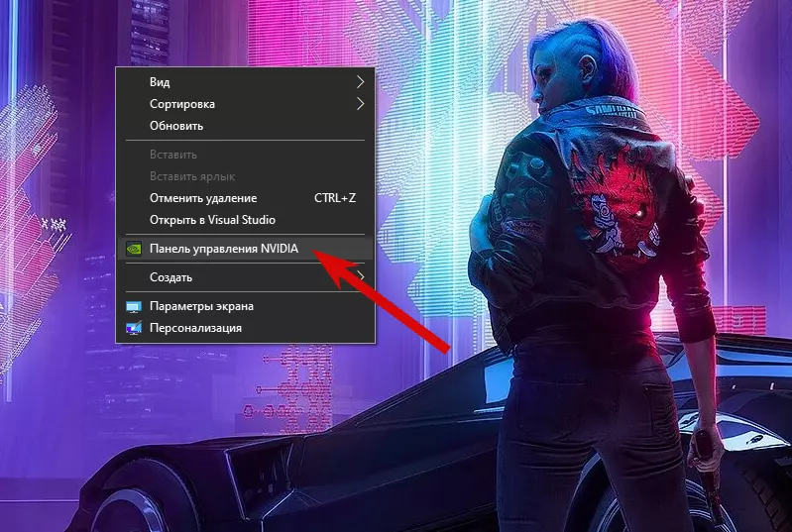
Task: Select Обновить in the context menu
Action: click(x=246, y=126)
